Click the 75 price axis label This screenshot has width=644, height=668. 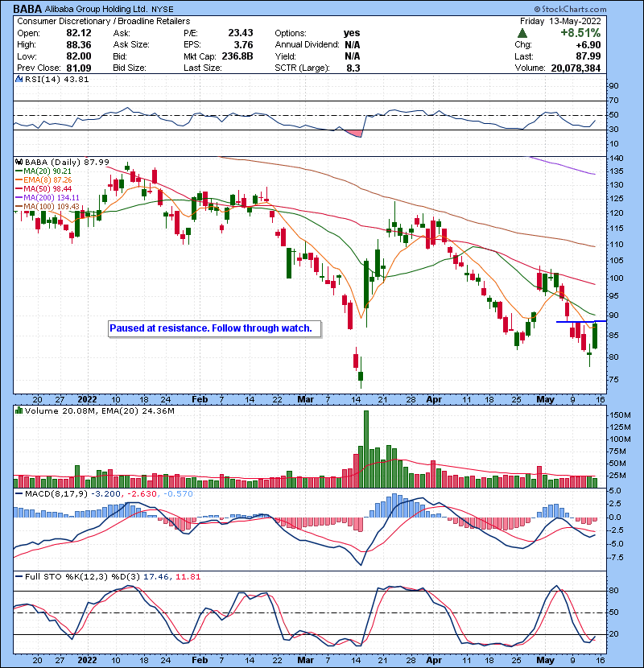[x=614, y=380]
